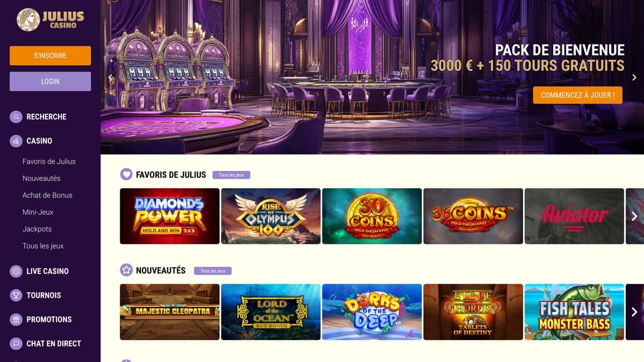The height and width of the screenshot is (362, 644).
Task: Click the Login button
Action: point(50,82)
